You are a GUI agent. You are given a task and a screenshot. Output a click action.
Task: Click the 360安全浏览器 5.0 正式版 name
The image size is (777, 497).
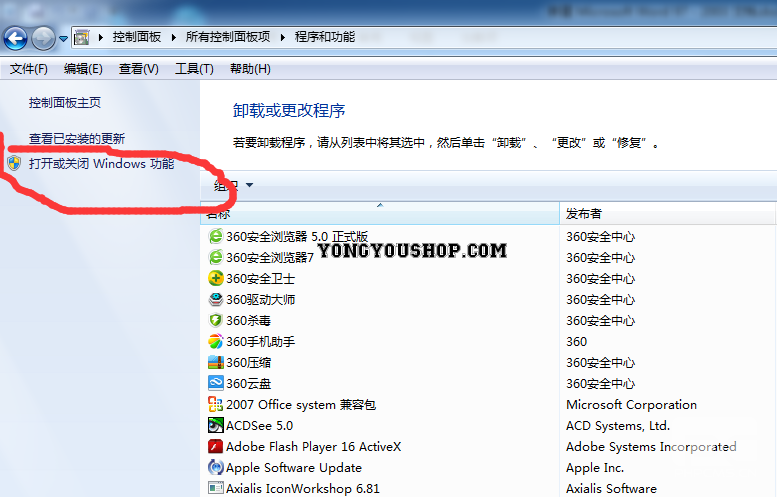click(297, 237)
